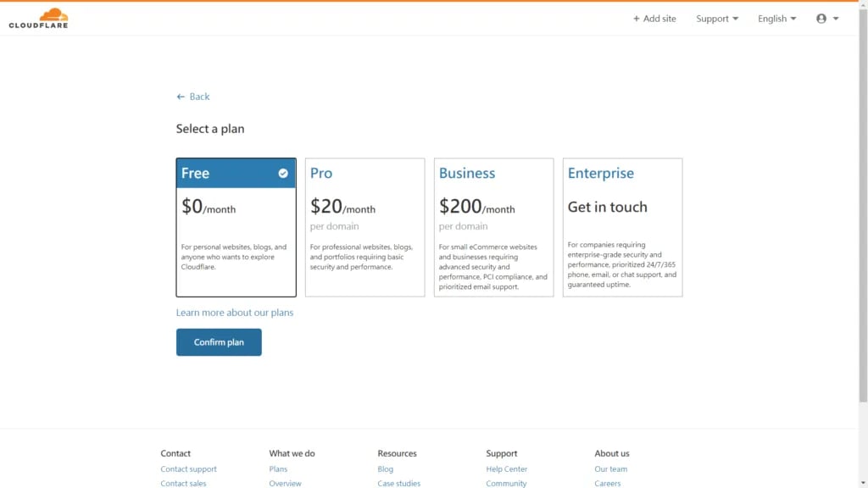This screenshot has width=868, height=488.
Task: Click the Contact footer heading
Action: click(x=175, y=453)
